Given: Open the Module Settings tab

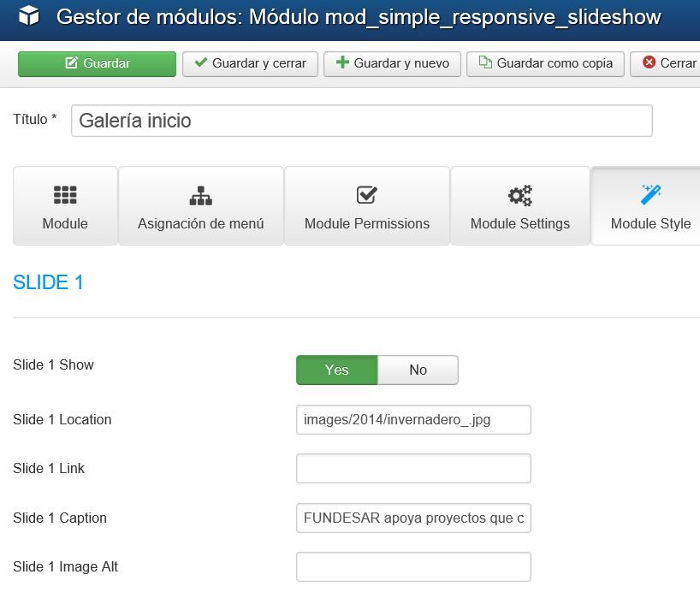Looking at the screenshot, I should pyautogui.click(x=520, y=206).
